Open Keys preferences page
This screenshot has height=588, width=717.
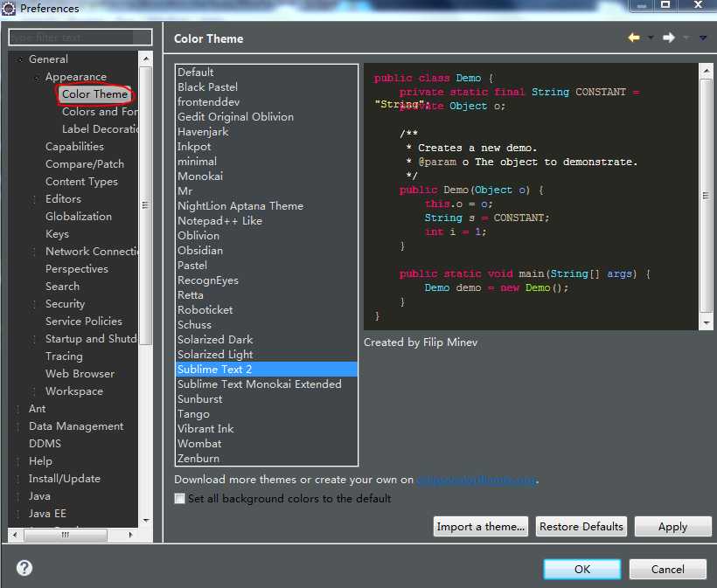[57, 234]
